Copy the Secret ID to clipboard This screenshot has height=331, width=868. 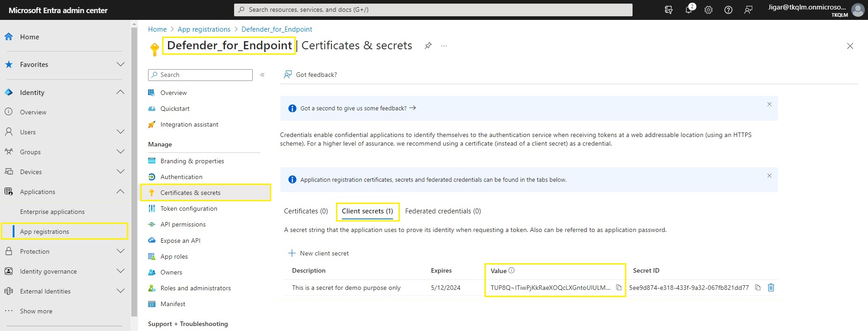758,288
